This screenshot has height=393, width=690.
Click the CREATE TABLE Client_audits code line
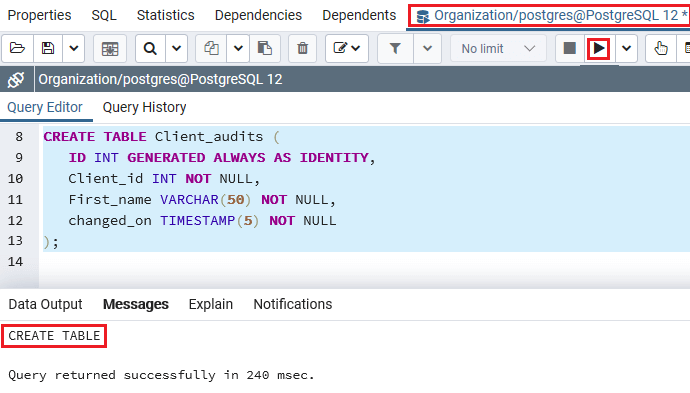(161, 137)
